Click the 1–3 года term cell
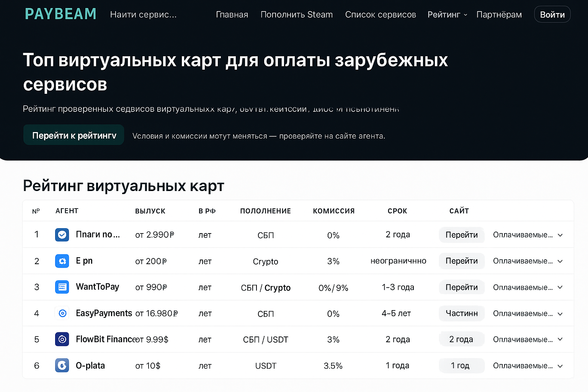The height and width of the screenshot is (392, 588). tap(398, 287)
